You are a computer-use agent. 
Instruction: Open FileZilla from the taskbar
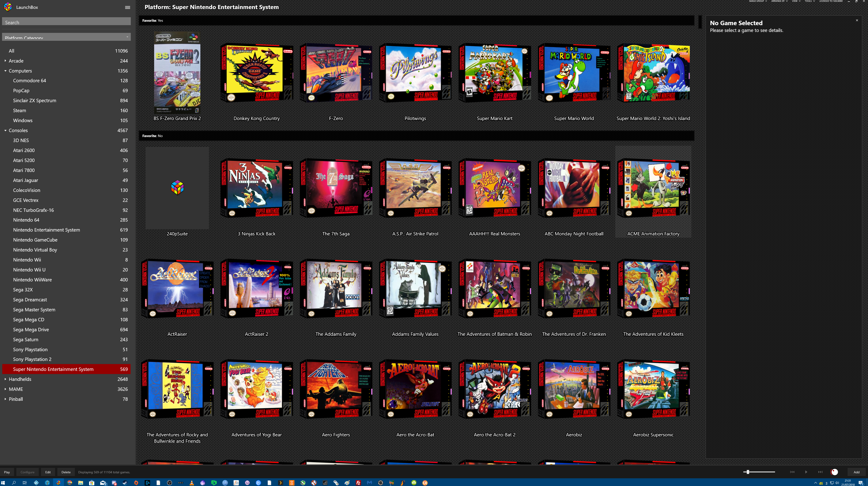click(358, 483)
